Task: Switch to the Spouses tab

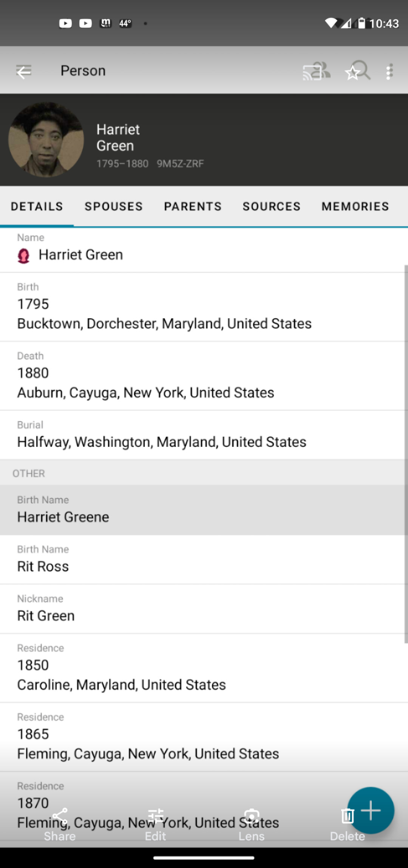Action: (114, 206)
